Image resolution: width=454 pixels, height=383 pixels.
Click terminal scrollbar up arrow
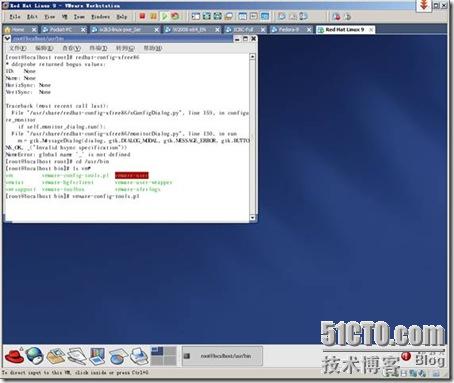tap(252, 57)
